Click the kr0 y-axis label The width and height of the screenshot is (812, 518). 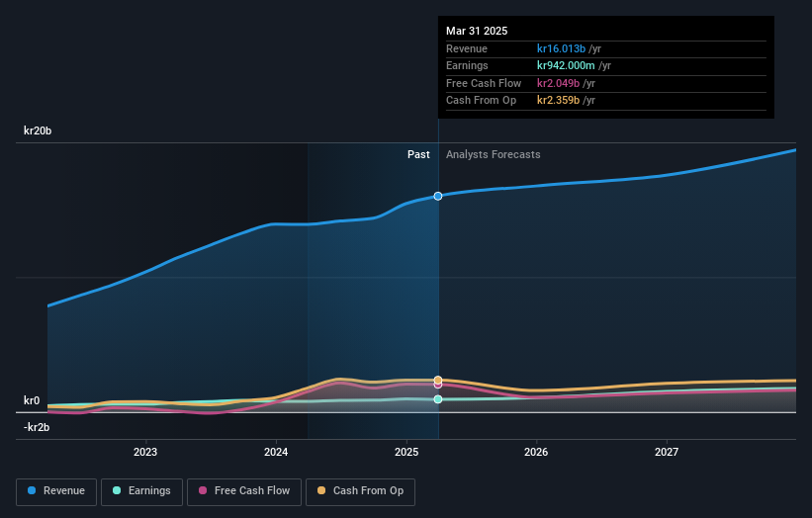[x=32, y=400]
